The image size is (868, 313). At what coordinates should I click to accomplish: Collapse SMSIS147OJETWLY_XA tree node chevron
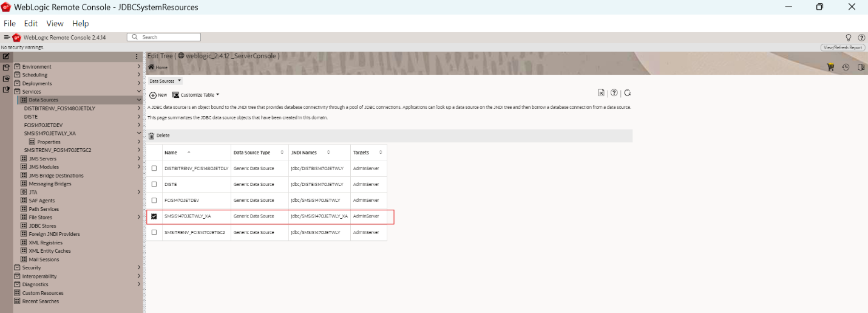(x=139, y=133)
